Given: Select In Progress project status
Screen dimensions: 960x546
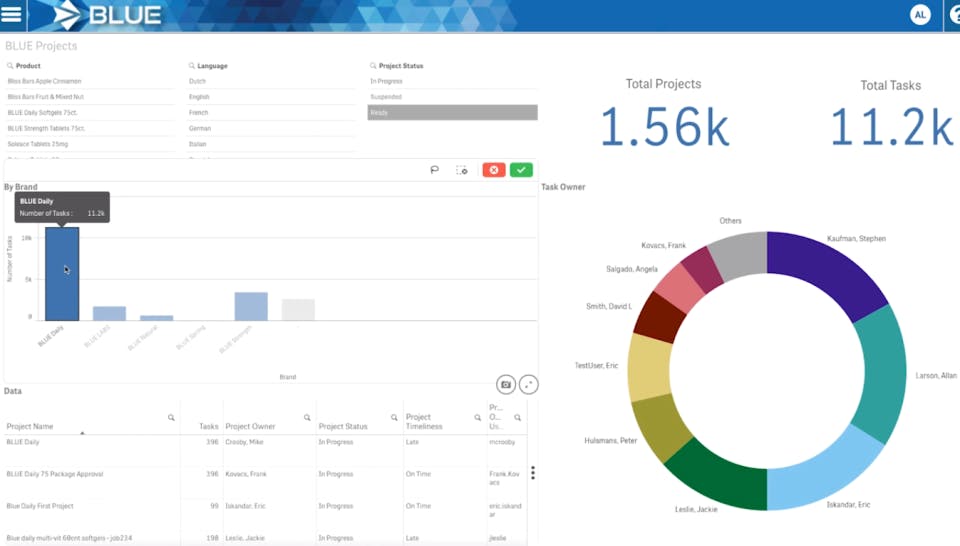Looking at the screenshot, I should (452, 81).
